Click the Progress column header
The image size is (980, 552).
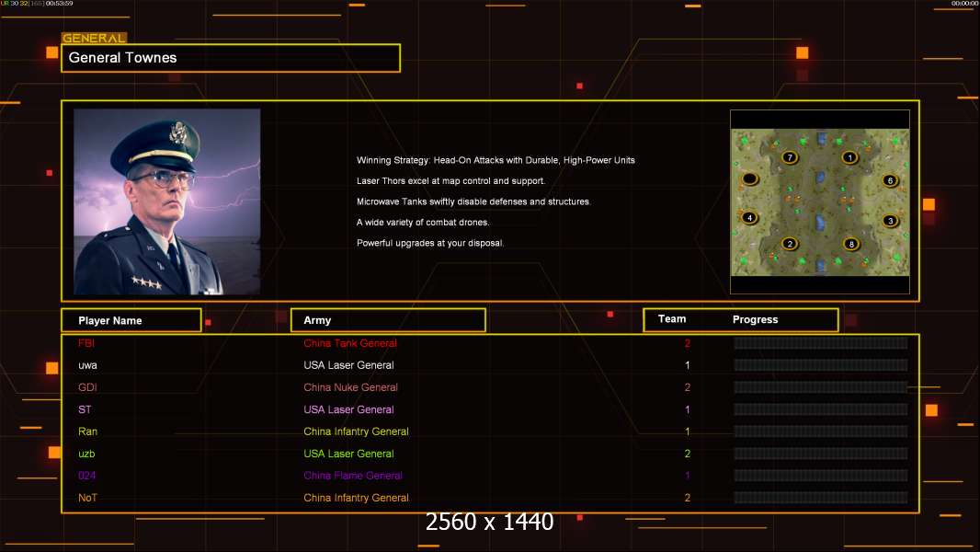pyautogui.click(x=755, y=319)
